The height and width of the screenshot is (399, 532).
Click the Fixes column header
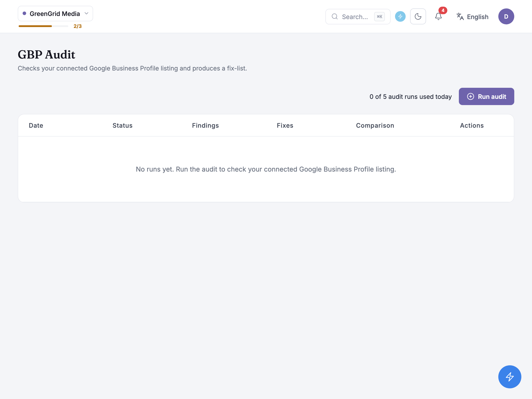[x=285, y=125]
